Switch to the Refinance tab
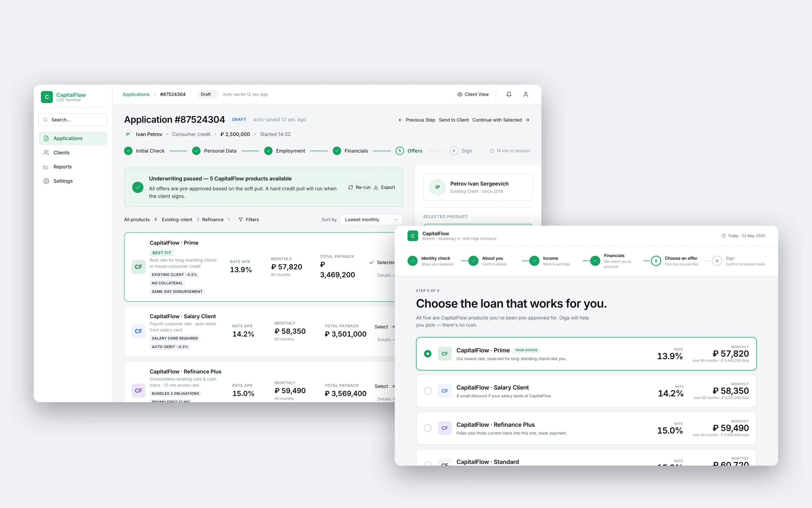The image size is (812, 508). click(216, 220)
